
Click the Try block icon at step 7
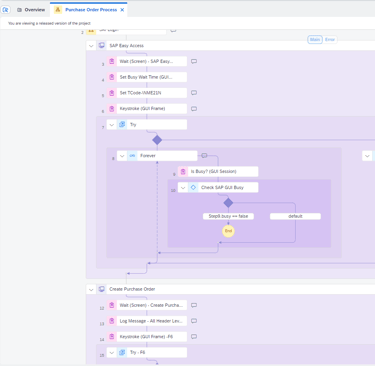click(x=122, y=125)
